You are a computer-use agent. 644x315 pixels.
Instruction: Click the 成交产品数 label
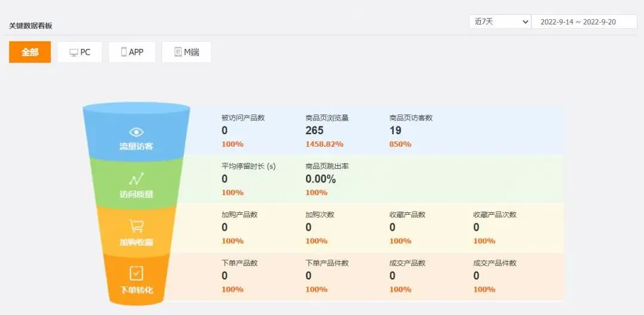click(x=407, y=263)
